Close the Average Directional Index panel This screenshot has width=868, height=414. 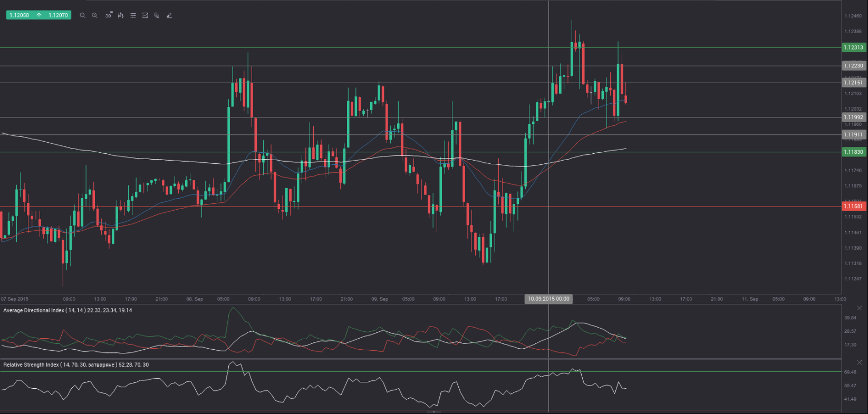(x=859, y=308)
